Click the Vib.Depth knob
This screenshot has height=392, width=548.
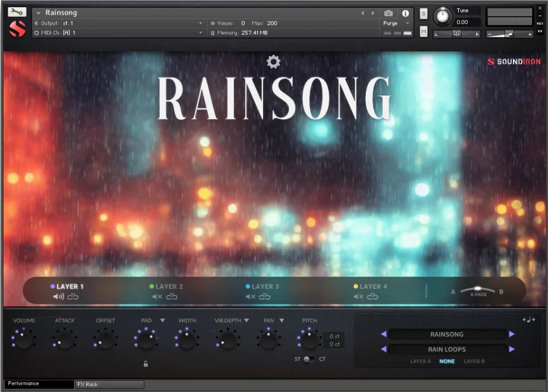pos(227,340)
